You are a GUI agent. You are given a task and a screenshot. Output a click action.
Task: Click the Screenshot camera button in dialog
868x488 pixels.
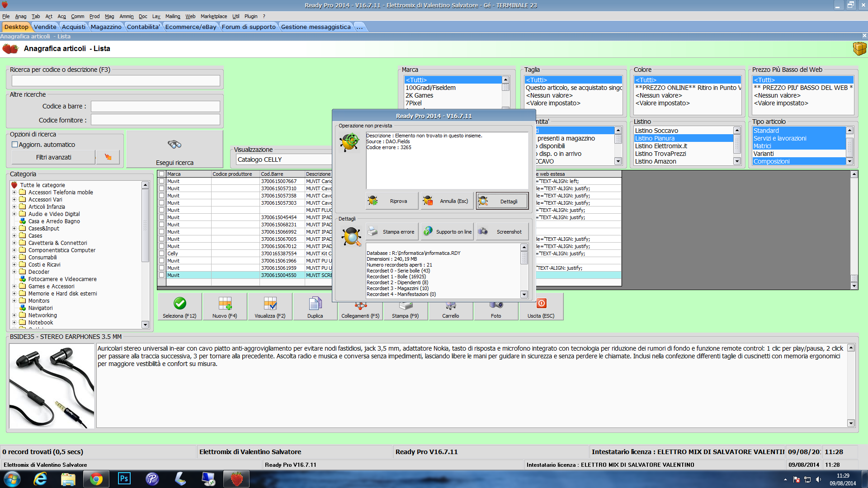point(502,232)
